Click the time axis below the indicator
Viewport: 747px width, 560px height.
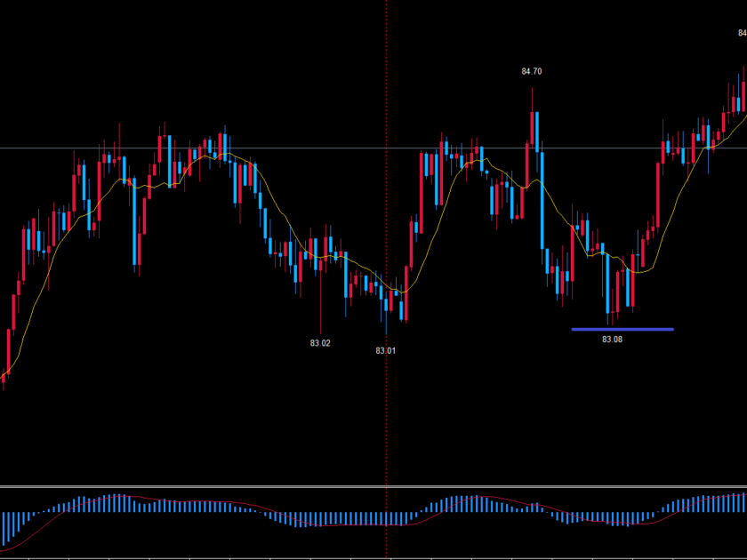click(x=373, y=556)
